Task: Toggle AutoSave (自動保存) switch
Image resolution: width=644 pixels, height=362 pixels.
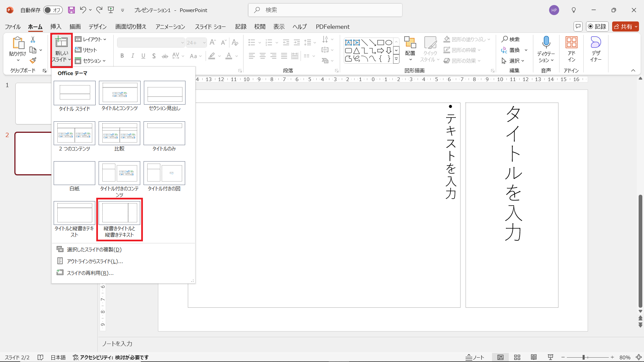Action: (53, 10)
